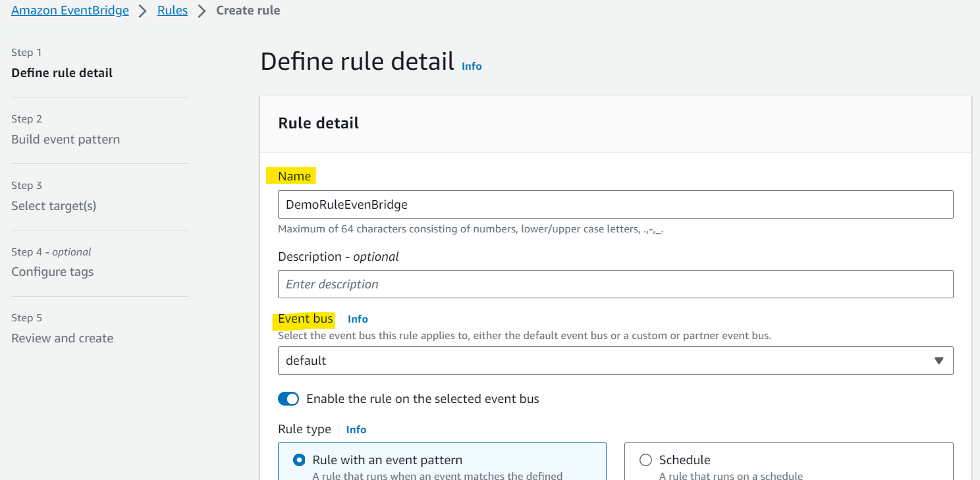Click the Rule detail section heading
This screenshot has height=480, width=980.
(x=319, y=123)
